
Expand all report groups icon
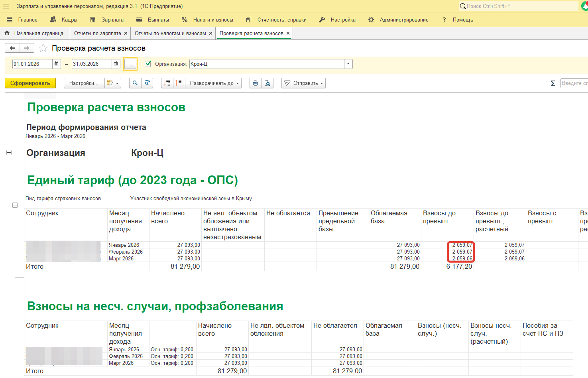167,83
